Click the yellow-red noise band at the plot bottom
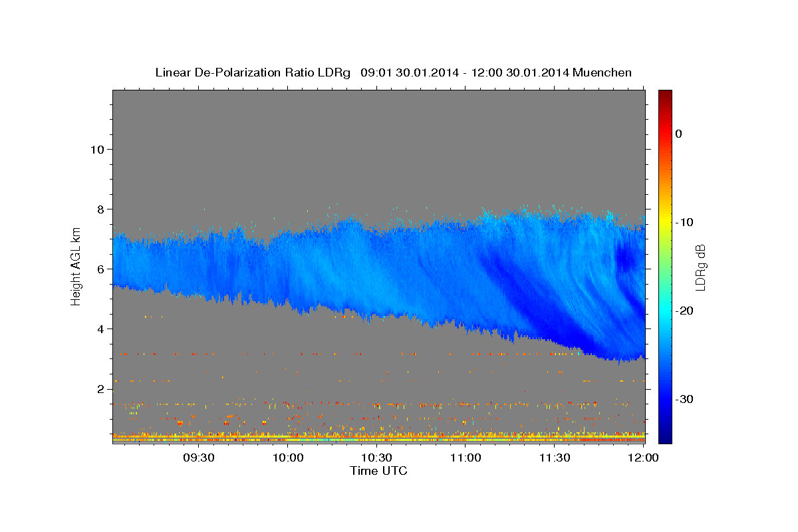 tap(378, 438)
